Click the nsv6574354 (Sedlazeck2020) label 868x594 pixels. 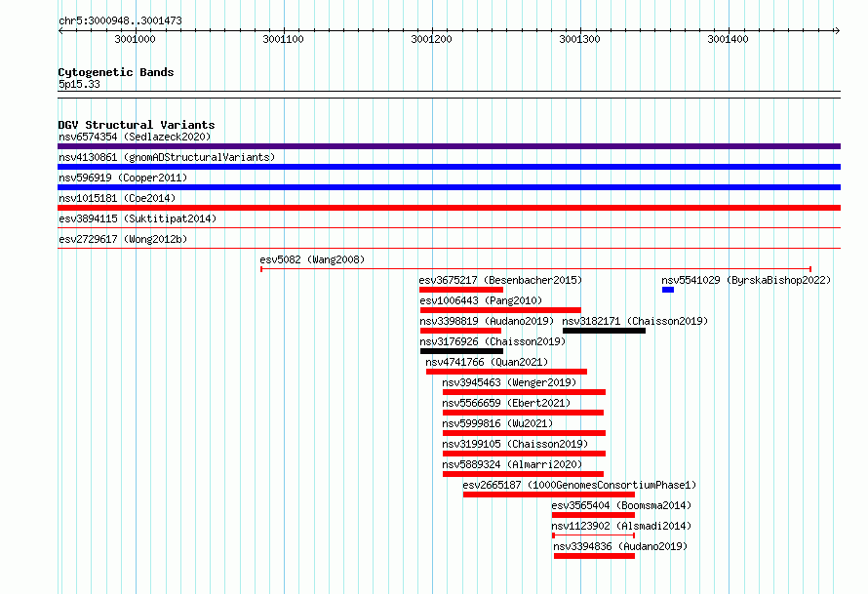point(135,137)
